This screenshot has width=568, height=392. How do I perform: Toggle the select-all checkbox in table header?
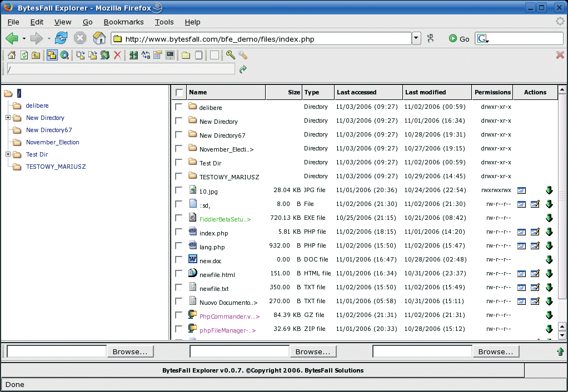coord(180,92)
